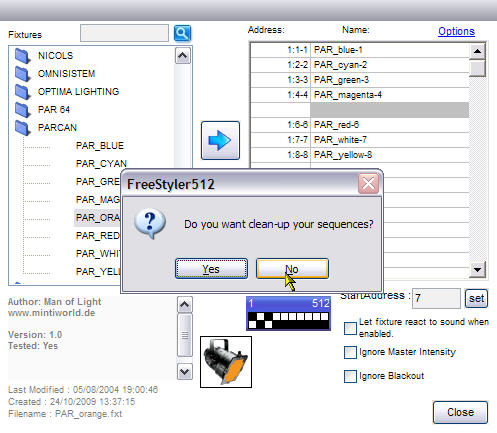Open the OMNISISTEM folder icon
Screen dimensions: 497x433
click(23, 74)
